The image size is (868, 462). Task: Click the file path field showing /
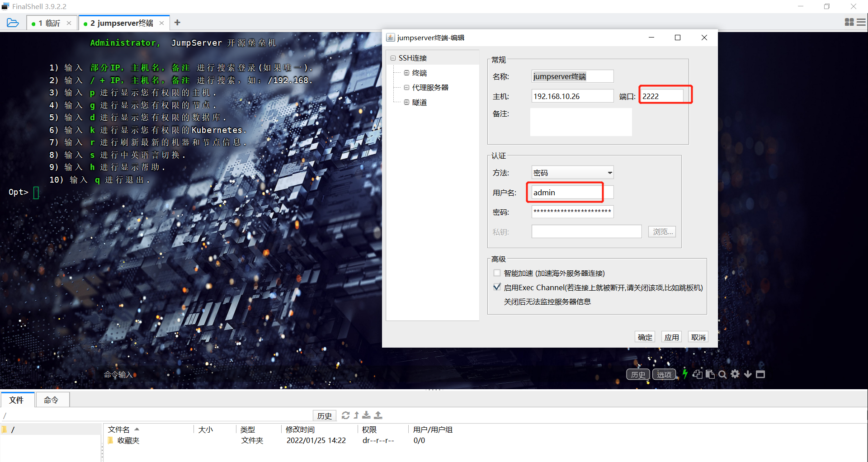coord(156,415)
